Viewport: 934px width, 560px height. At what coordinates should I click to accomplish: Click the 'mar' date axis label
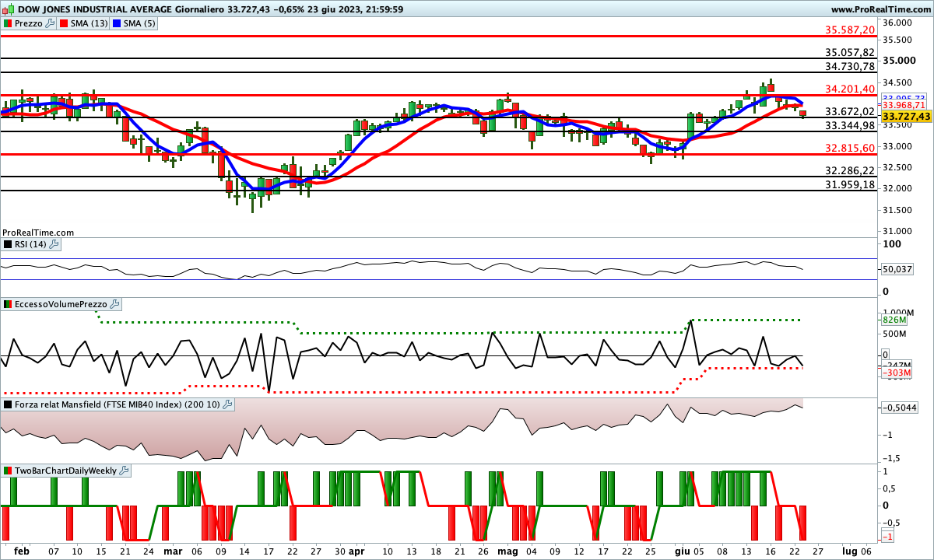coord(173,551)
